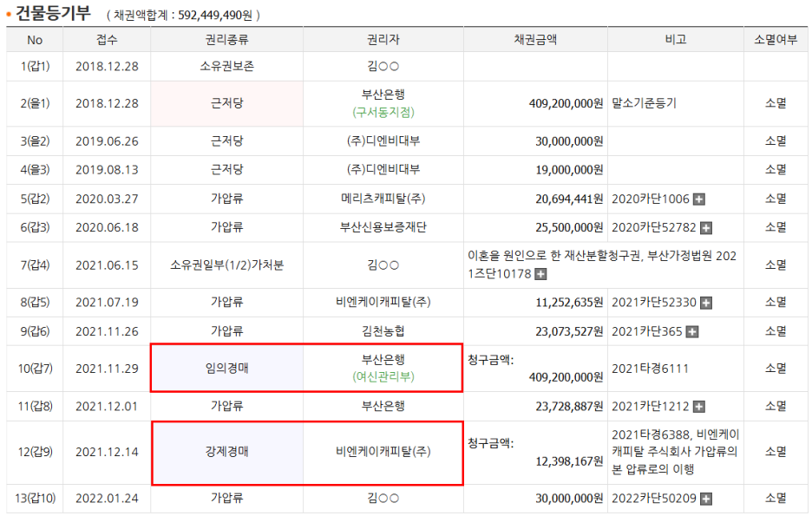Select the 소멸여부 column header
Viewport: 812px width, 516px height.
click(x=775, y=39)
